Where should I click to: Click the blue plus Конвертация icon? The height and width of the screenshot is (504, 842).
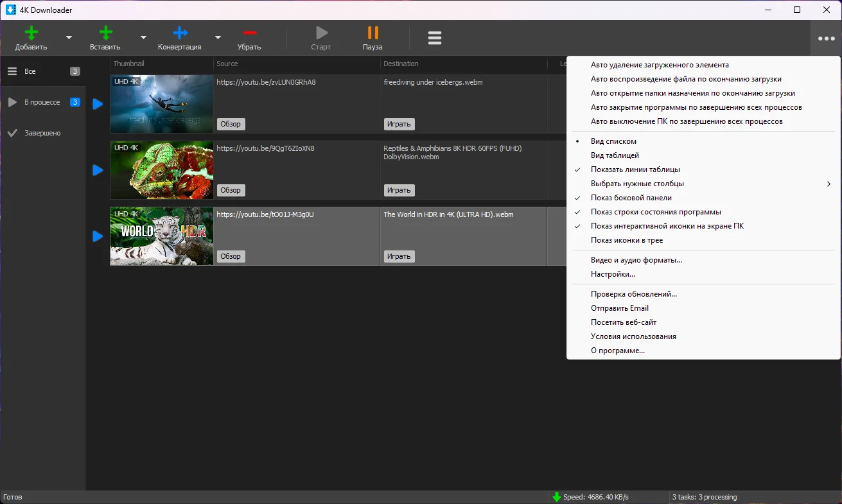(180, 33)
